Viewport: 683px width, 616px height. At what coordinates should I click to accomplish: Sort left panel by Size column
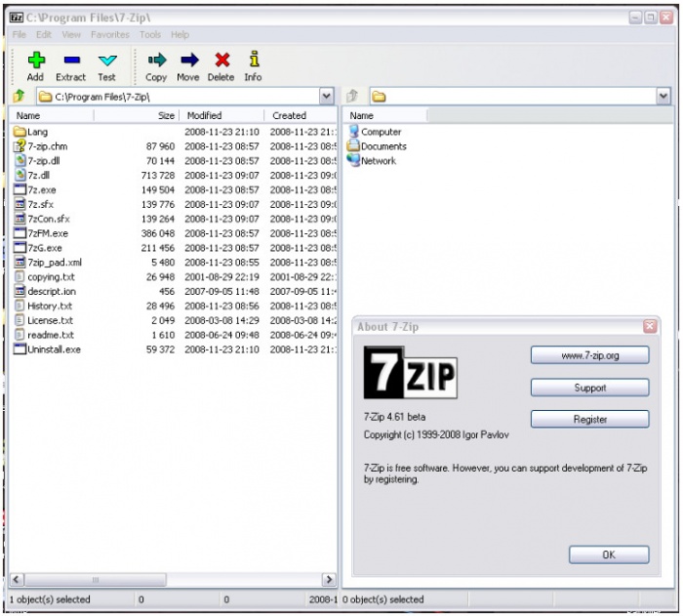tap(137, 115)
